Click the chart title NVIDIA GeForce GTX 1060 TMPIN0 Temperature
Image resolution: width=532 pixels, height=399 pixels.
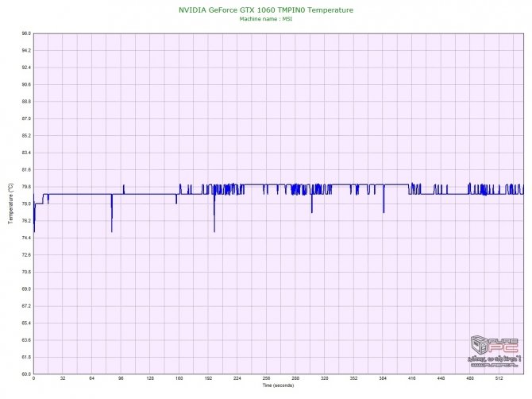tap(266, 10)
